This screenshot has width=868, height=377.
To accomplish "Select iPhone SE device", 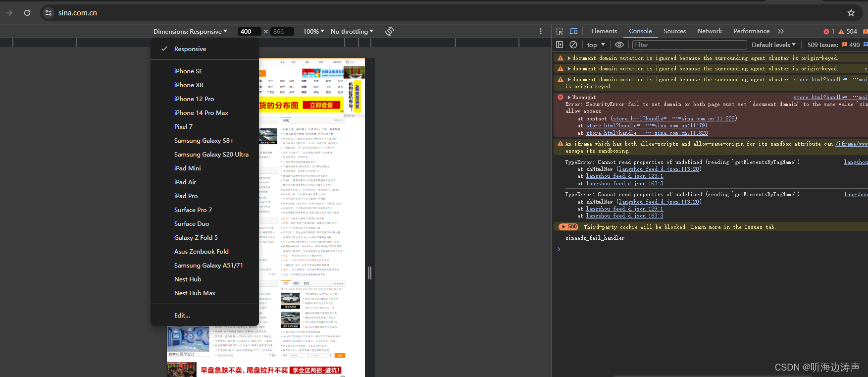I will tap(204, 71).
